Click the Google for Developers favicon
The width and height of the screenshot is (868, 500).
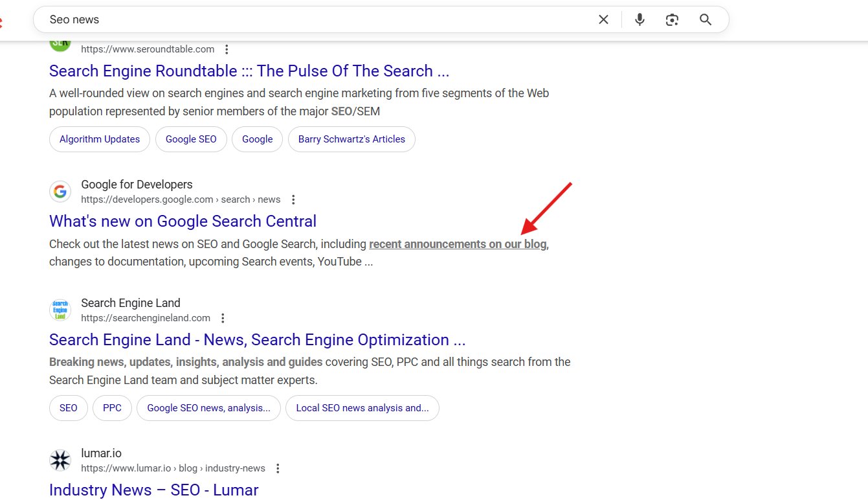coord(60,192)
